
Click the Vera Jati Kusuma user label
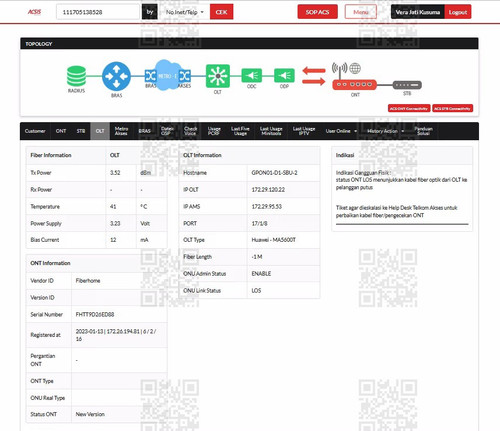point(418,12)
